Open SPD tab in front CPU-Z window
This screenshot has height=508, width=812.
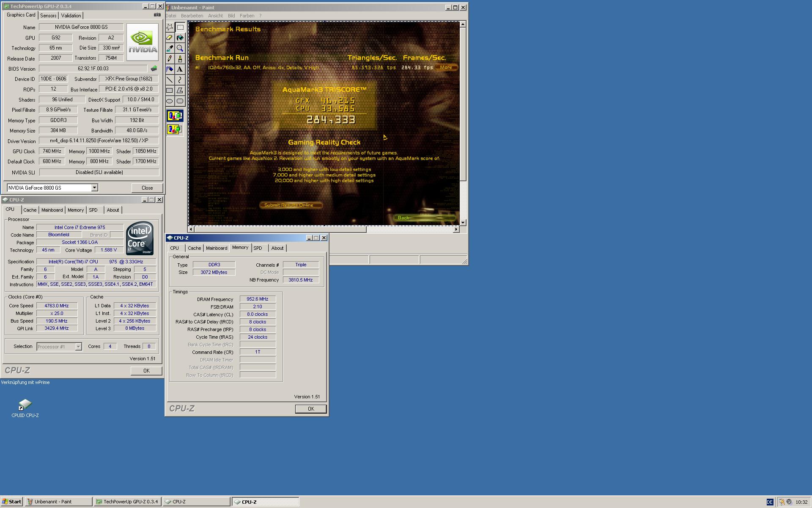258,248
